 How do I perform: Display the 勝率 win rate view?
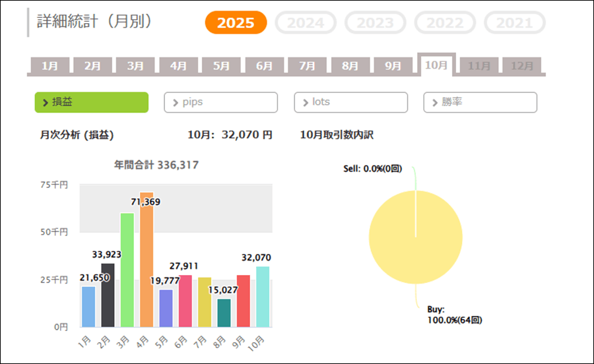[480, 102]
